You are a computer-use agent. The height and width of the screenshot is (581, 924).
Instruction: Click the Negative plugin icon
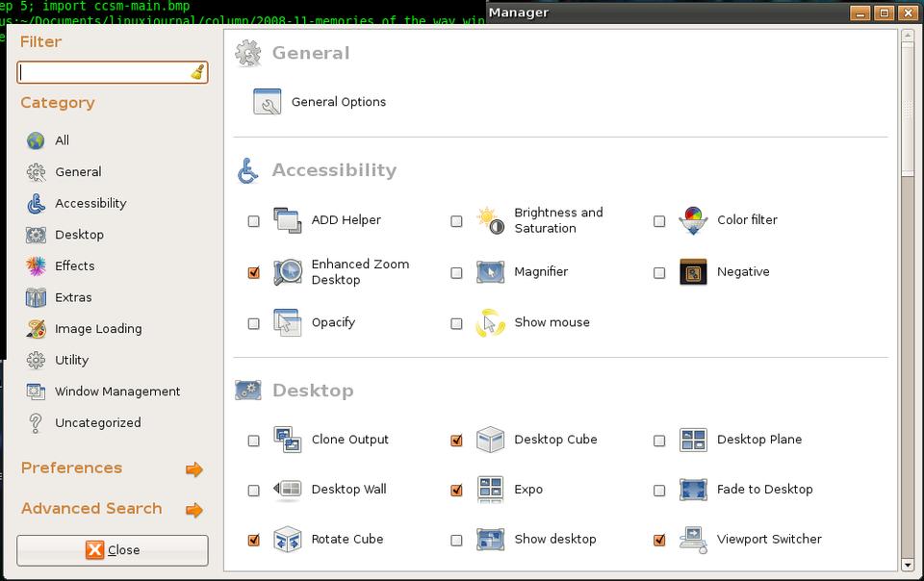tap(693, 272)
